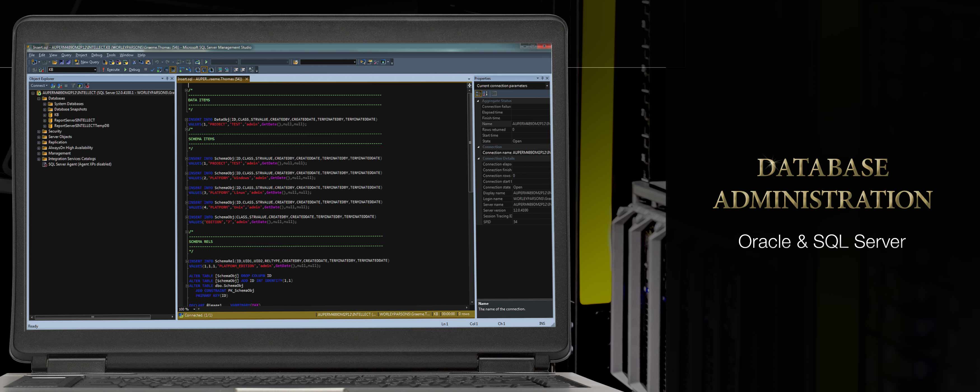Open the Connect dropdown in Object Explorer

click(x=39, y=86)
